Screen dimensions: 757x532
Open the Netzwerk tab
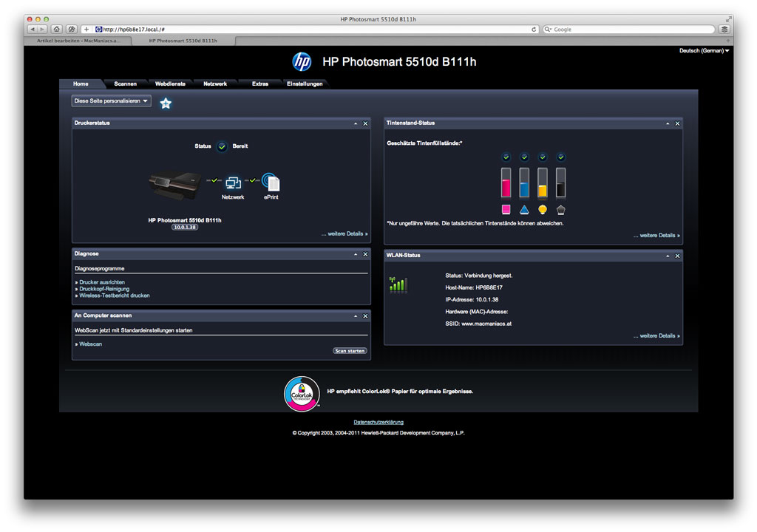pos(215,84)
